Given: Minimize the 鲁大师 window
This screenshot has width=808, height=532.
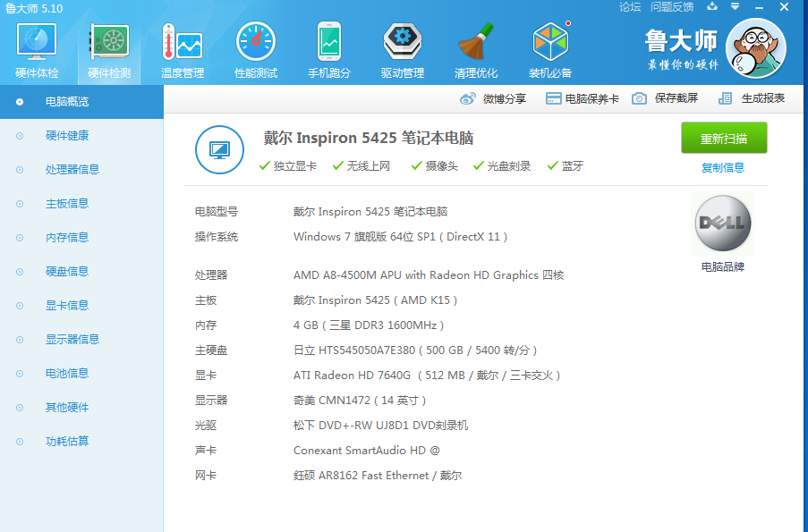Looking at the screenshot, I should coord(759,7).
